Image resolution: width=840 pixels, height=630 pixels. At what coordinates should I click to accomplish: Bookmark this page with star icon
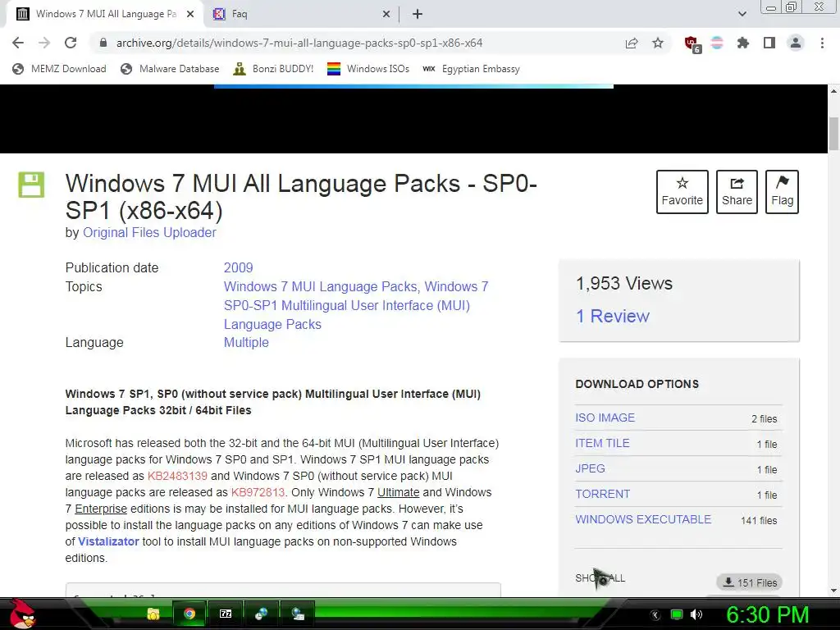point(658,43)
